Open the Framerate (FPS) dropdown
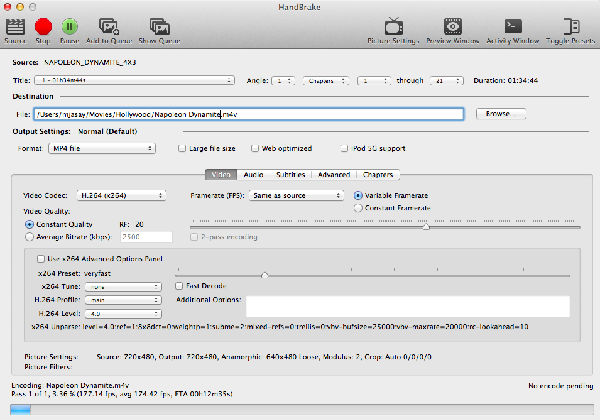Screen dimensions: 600x420 (x=297, y=195)
